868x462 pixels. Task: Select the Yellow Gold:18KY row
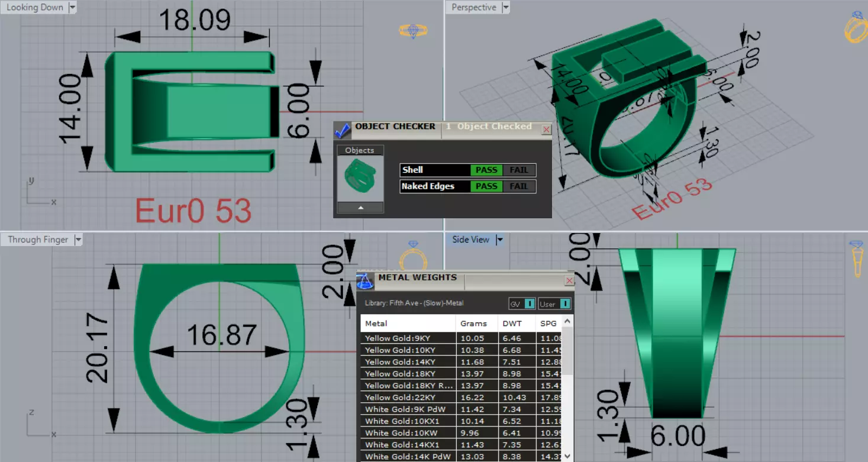[462, 374]
